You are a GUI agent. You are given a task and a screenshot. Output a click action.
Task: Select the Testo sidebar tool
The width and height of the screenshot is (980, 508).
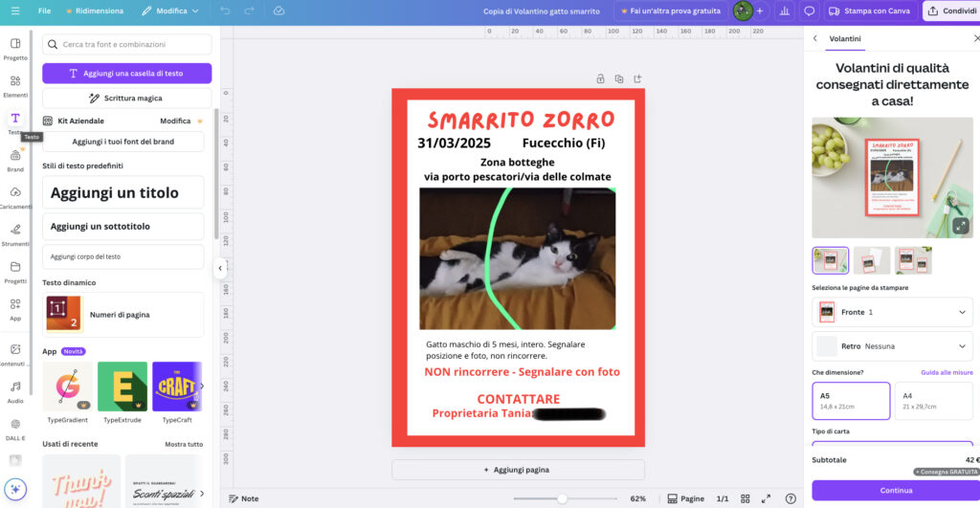(x=15, y=121)
